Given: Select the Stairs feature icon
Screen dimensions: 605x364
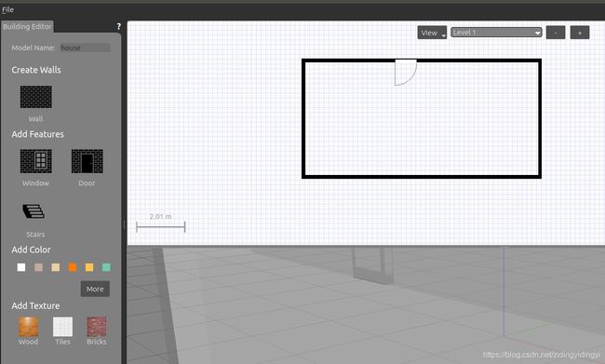Looking at the screenshot, I should 34,211.
